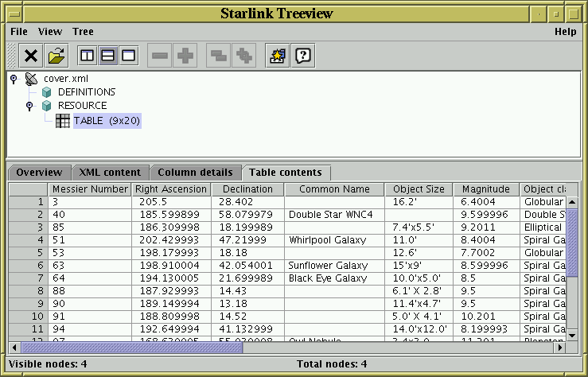This screenshot has height=377, width=588.
Task: Click the horizontal table scrollbar thumb
Action: pyautogui.click(x=131, y=347)
